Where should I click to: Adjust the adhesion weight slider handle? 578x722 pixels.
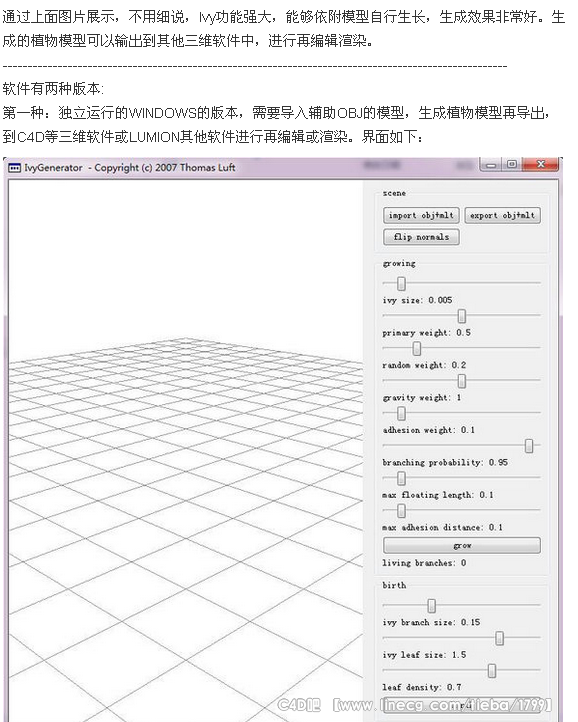click(401, 413)
